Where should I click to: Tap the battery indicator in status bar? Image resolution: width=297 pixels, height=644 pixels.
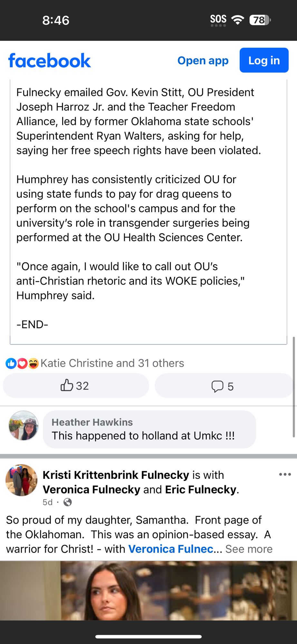(260, 20)
